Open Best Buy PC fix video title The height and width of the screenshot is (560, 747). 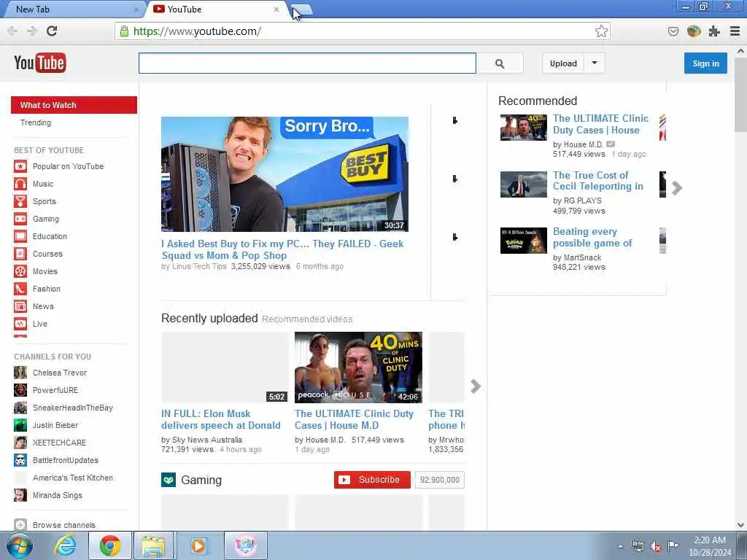[x=282, y=249]
